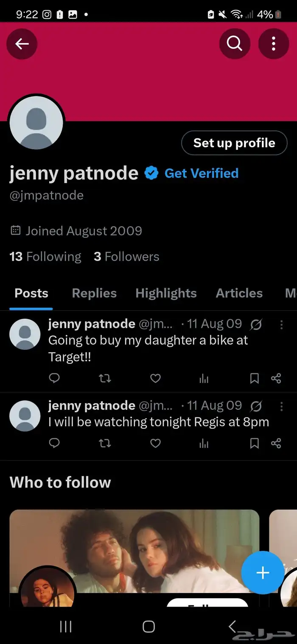Open the Articles tab
This screenshot has height=644, width=297.
(x=239, y=293)
